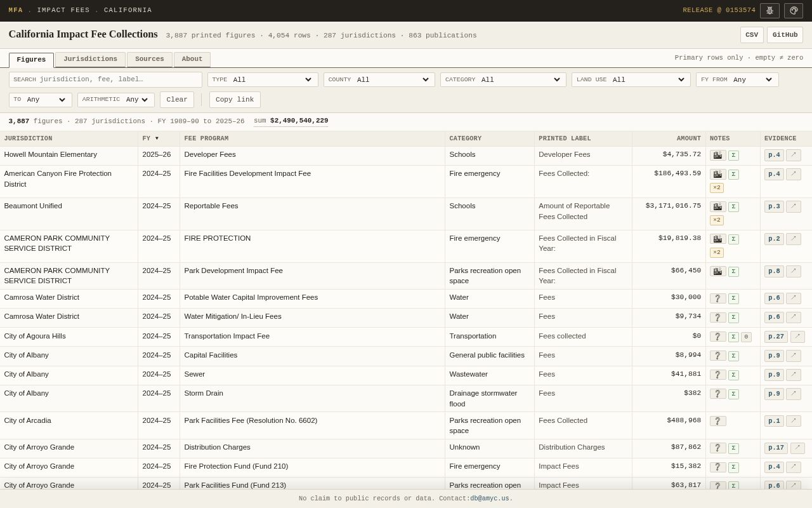The height and width of the screenshot is (508, 812).
Task: Open the Land Use filter dropdown
Action: 631,80
